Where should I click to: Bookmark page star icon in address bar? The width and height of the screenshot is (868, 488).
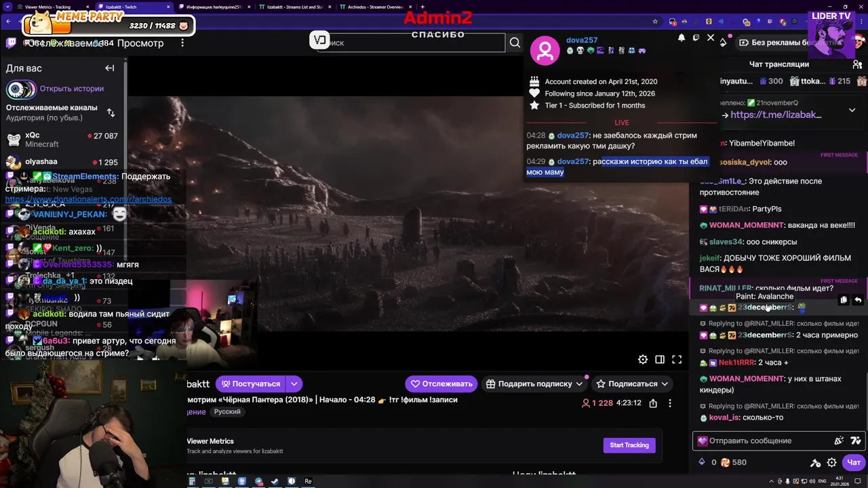[x=655, y=22]
